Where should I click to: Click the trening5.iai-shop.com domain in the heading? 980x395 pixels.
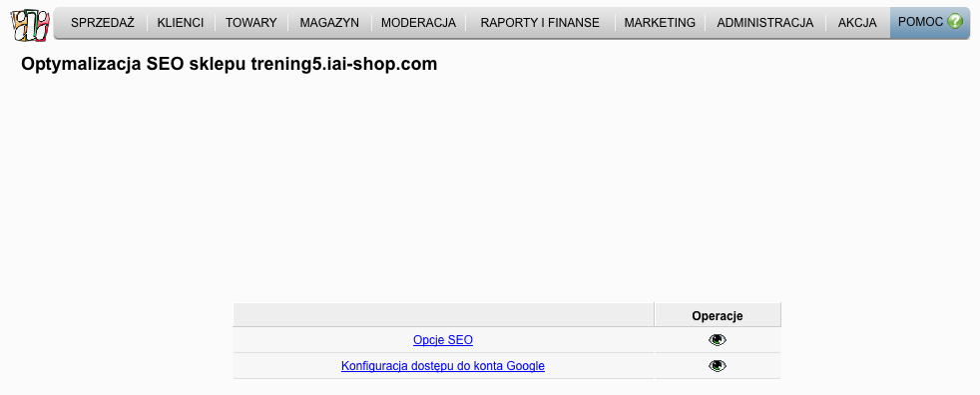tap(343, 65)
